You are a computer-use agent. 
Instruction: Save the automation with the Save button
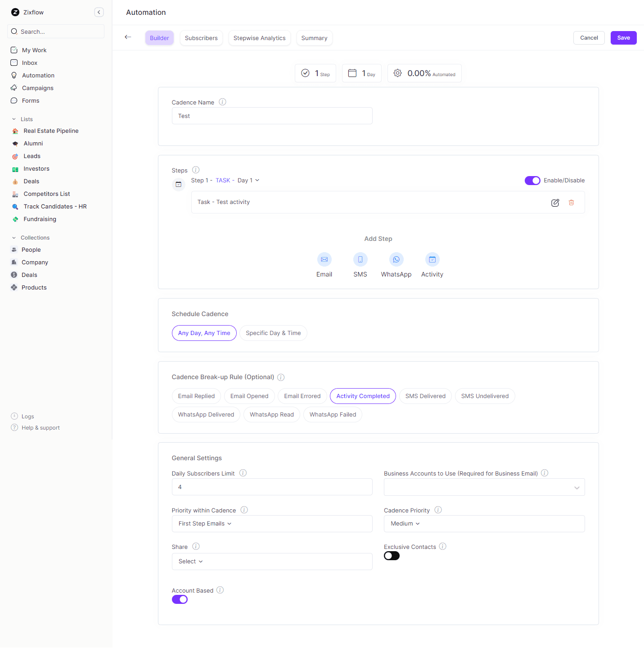pyautogui.click(x=623, y=38)
